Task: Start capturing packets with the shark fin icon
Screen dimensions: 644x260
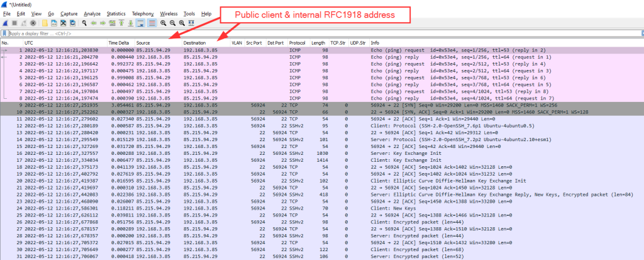Action: 5,23
